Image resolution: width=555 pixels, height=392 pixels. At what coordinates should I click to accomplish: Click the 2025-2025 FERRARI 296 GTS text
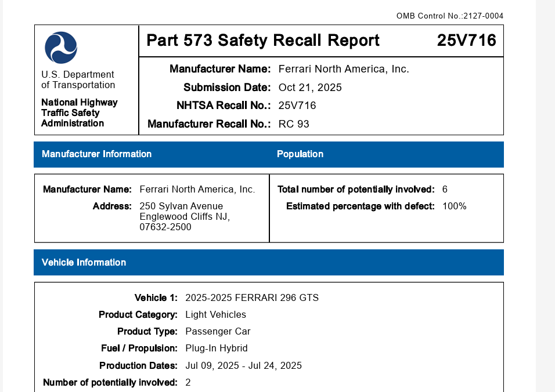[x=252, y=298]
